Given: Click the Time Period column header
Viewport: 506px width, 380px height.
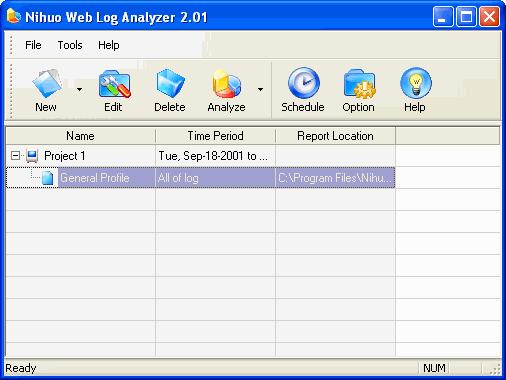Looking at the screenshot, I should tap(215, 136).
